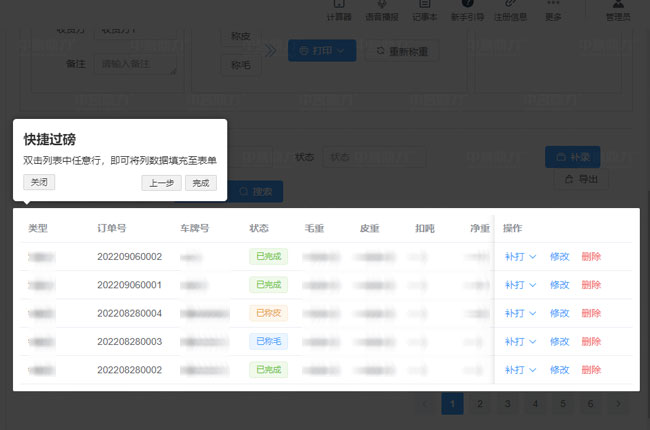This screenshot has height=430, width=650.
Task: Click 修改 link for order 202209060001
Action: click(x=559, y=285)
